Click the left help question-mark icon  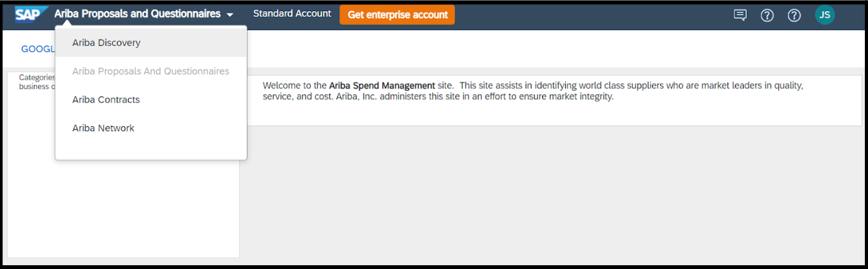pos(767,15)
